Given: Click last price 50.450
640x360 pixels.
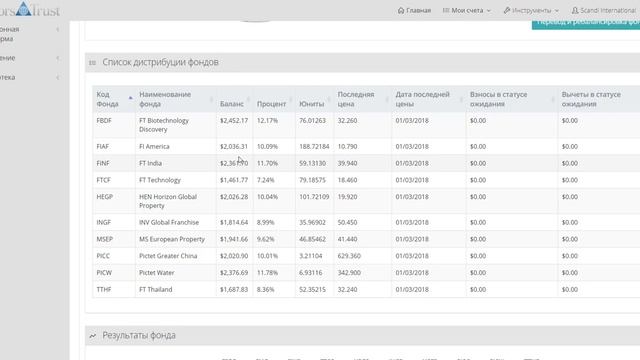Looking at the screenshot, I should (x=347, y=222).
